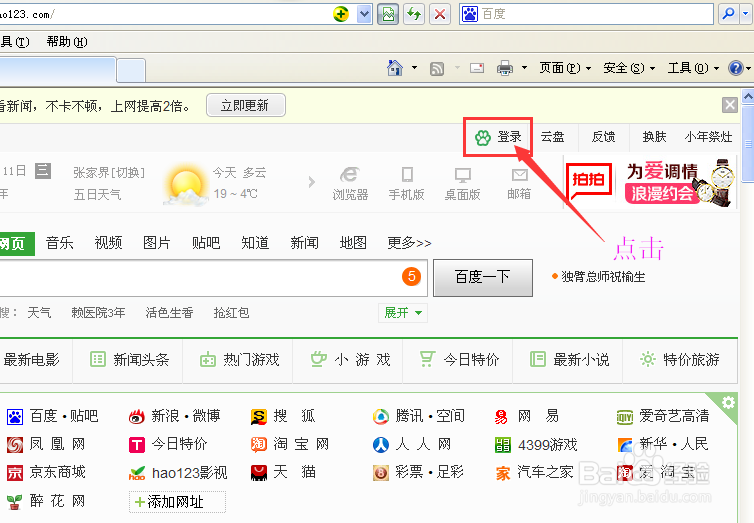Image resolution: width=754 pixels, height=523 pixels.
Task: Select the 新闻 search tab
Action: click(x=304, y=243)
